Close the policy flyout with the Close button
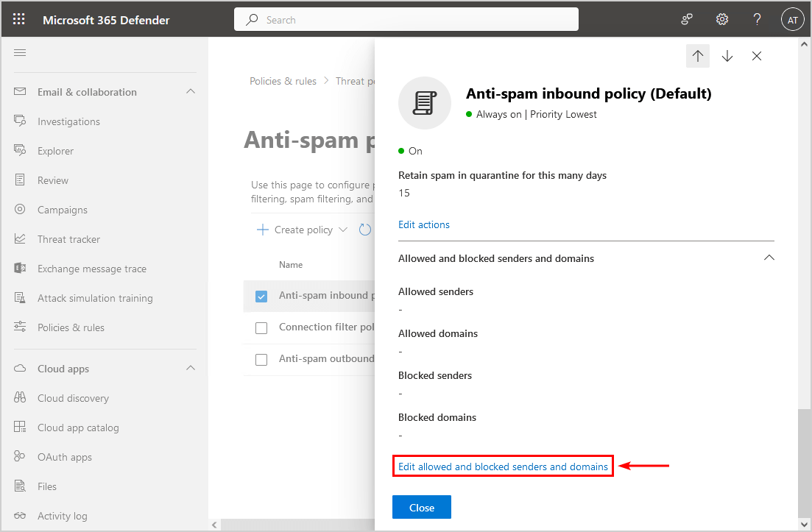Viewport: 812px width, 532px height. point(421,507)
